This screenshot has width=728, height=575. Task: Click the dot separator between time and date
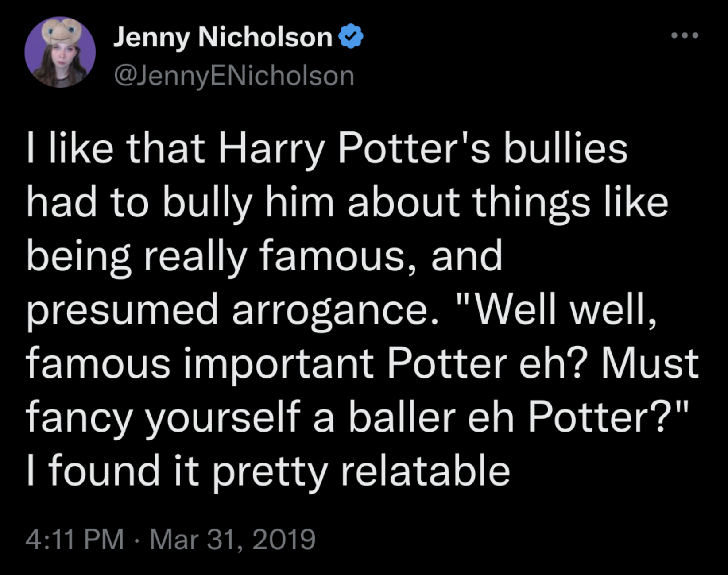click(x=137, y=540)
